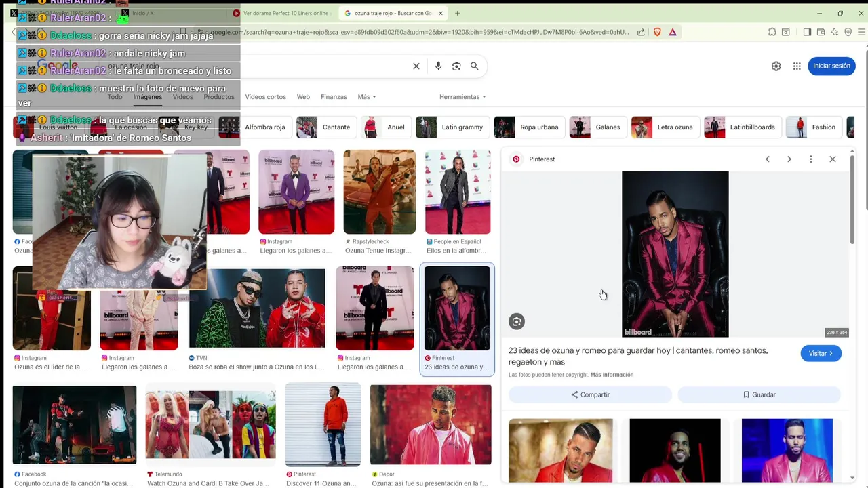Viewport: 868px width, 488px height.
Task: Close the image preview panel
Action: click(833, 159)
